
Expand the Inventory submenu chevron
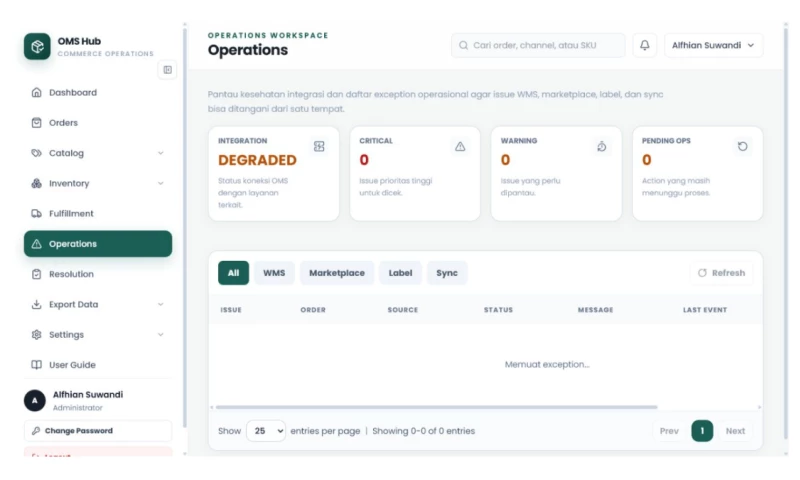[x=161, y=183]
